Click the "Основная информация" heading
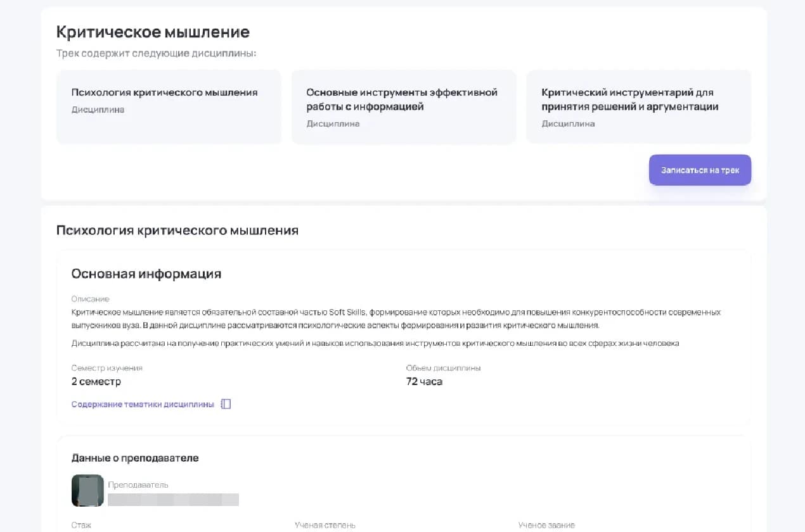This screenshot has height=532, width=805. click(146, 274)
